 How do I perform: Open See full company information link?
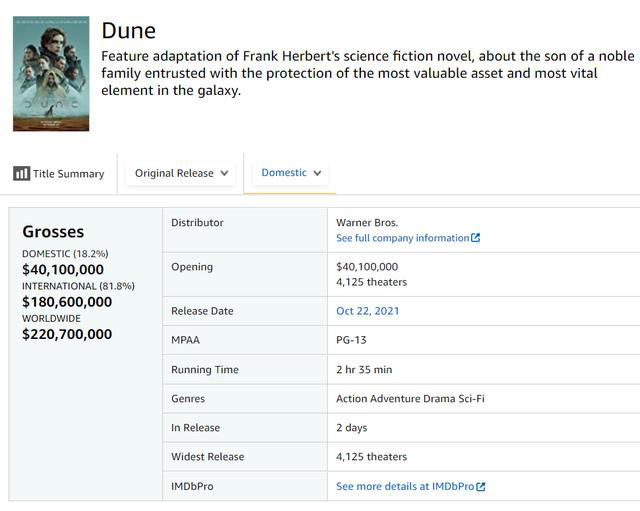pos(408,238)
